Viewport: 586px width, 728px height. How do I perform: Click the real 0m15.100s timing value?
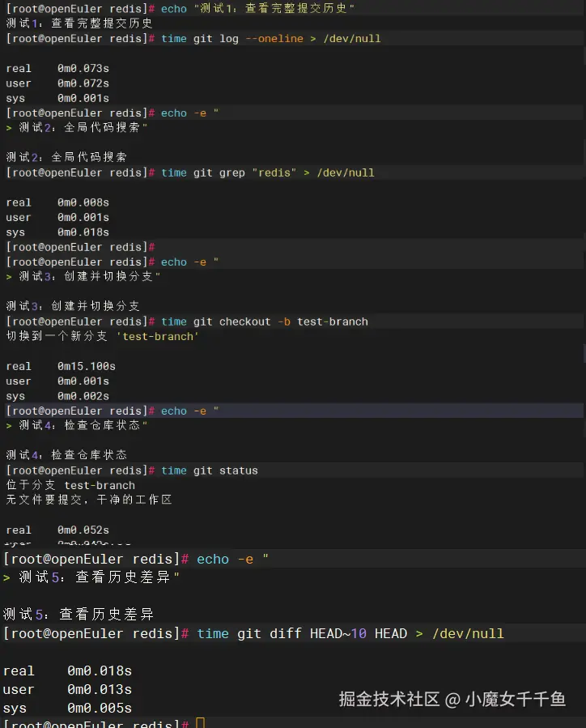[87, 366]
